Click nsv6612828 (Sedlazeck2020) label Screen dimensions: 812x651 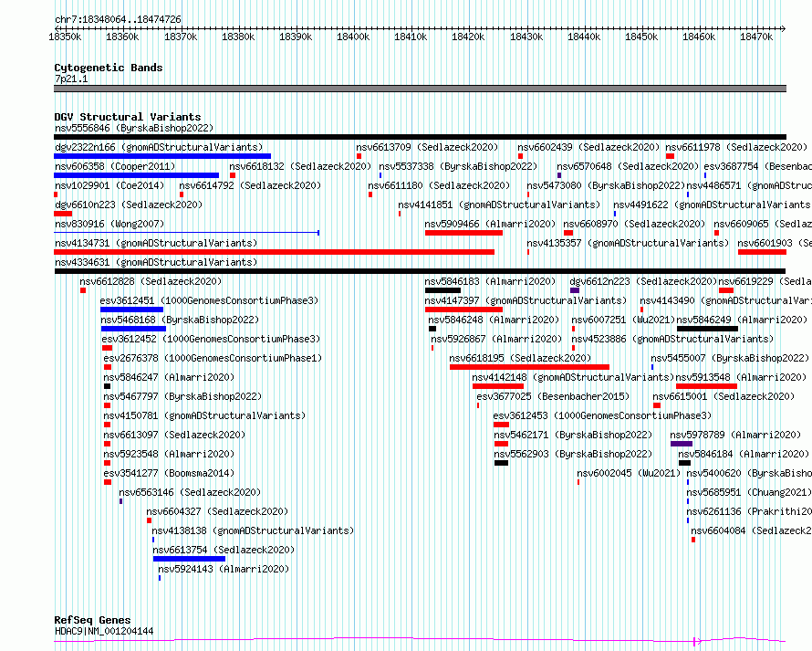(x=151, y=281)
